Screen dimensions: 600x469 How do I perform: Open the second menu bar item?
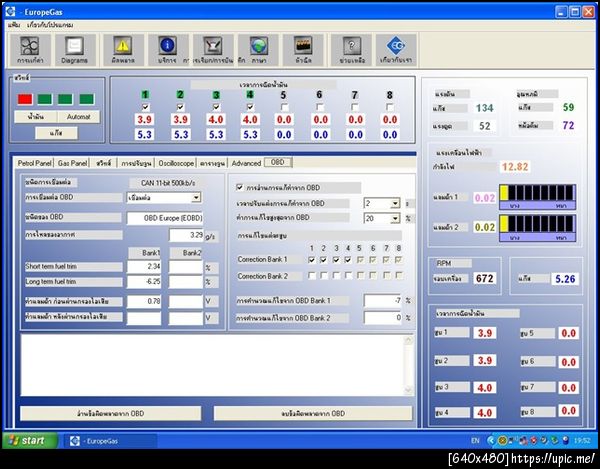coord(50,25)
